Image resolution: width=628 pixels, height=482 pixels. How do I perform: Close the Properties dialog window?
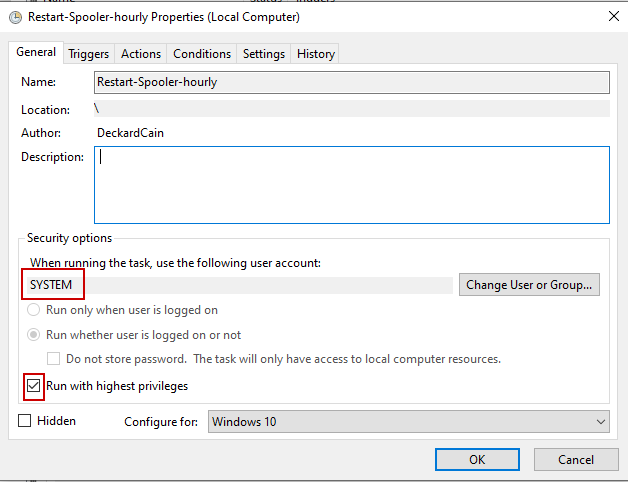tap(611, 16)
